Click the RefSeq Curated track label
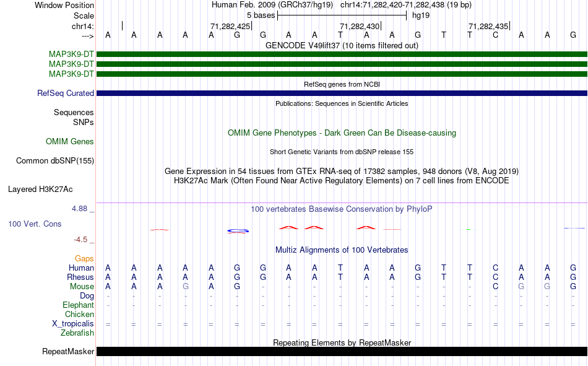This screenshot has height=366, width=588. [66, 93]
